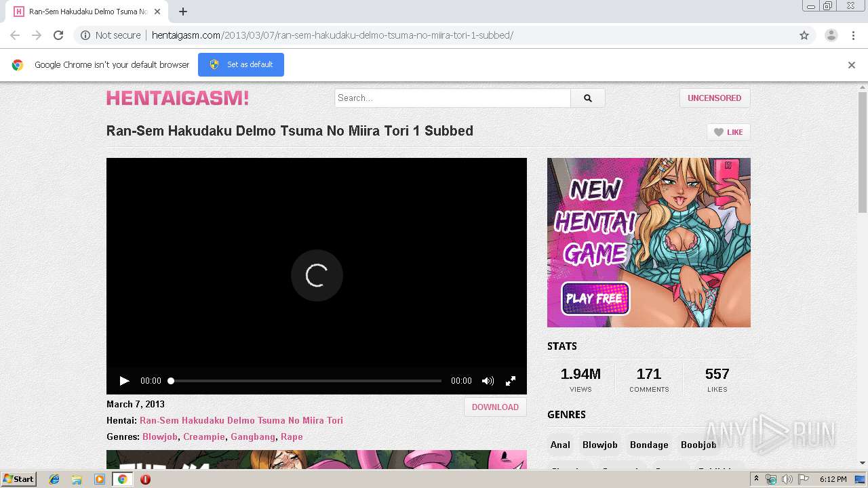Open the site logo home link
Viewport: 868px width, 488px height.
coord(178,98)
